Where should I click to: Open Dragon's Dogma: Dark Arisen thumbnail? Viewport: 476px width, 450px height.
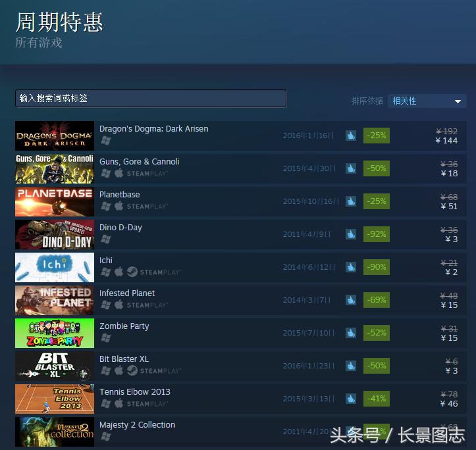55,136
